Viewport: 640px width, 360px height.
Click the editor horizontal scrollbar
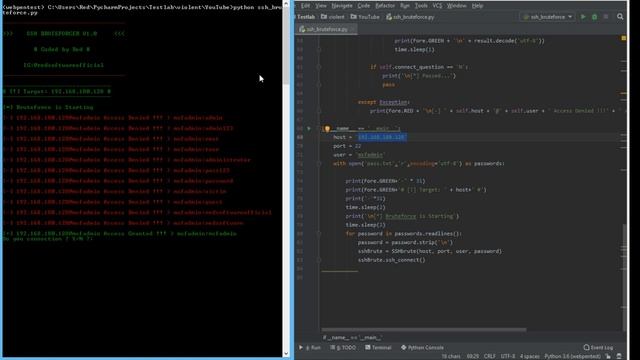pyautogui.click(x=424, y=330)
